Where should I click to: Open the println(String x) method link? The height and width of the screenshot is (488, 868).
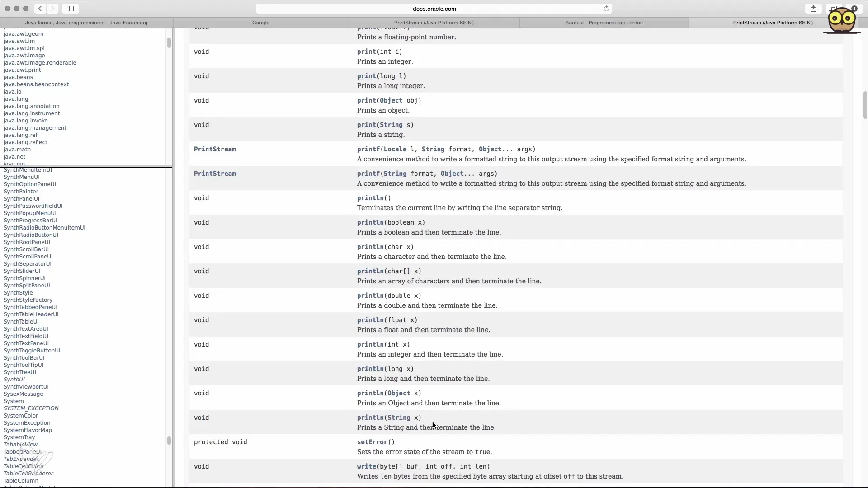pos(370,418)
